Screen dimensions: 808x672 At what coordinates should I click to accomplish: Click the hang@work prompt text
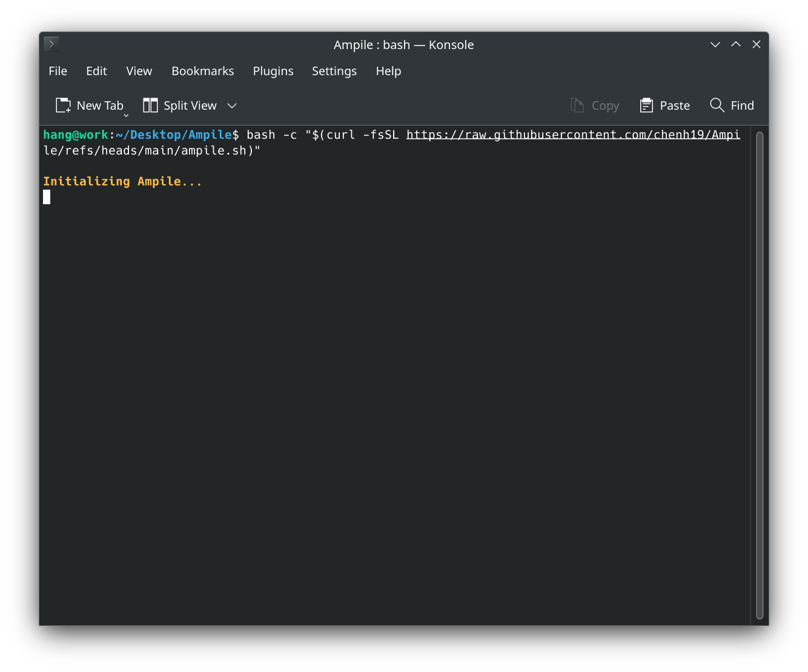76,135
